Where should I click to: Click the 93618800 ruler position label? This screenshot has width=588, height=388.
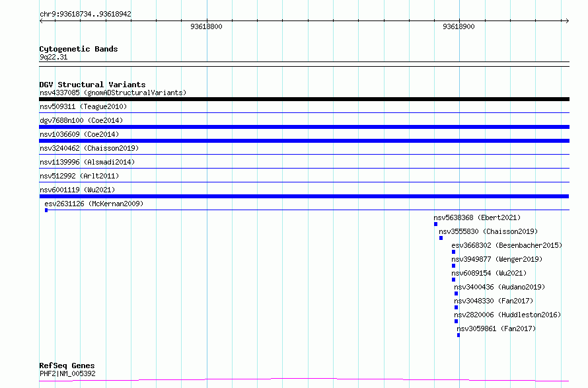click(206, 26)
